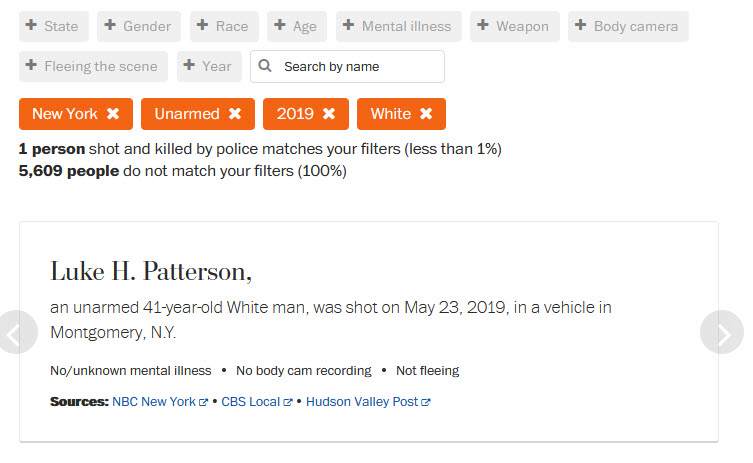Remove the White filter tag
Viewport: 753px width, 463px height.
(x=426, y=114)
